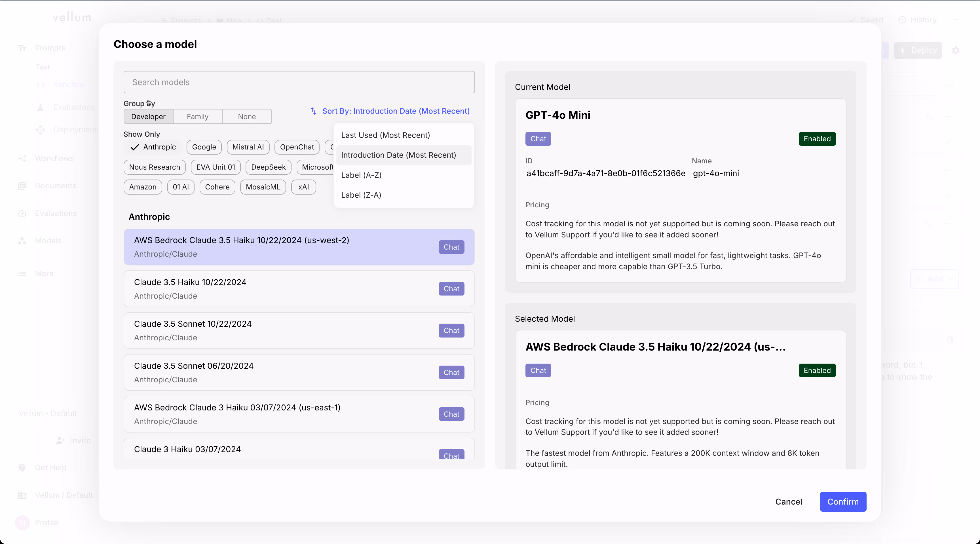Set Group By to None
Image resolution: width=980 pixels, height=544 pixels.
tap(246, 116)
